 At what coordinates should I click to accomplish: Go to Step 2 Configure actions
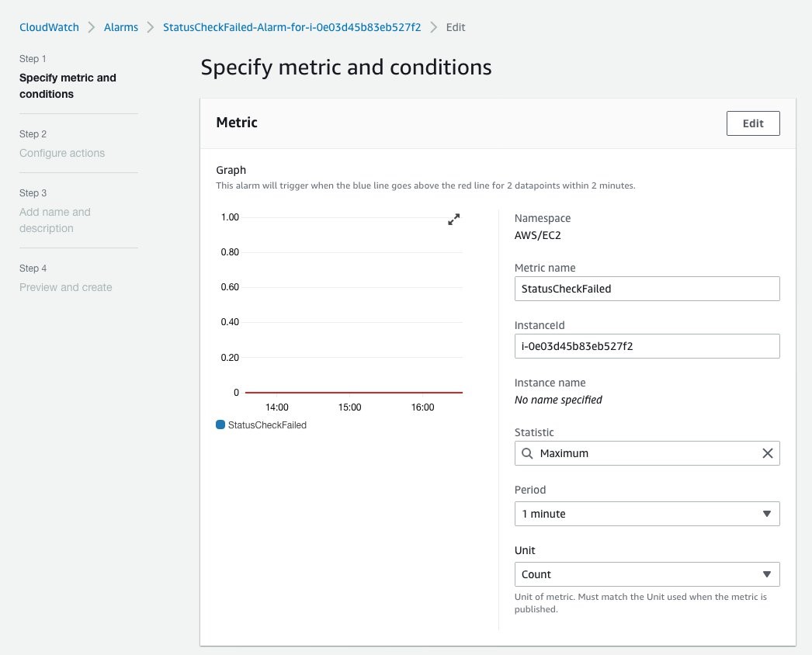(62, 153)
